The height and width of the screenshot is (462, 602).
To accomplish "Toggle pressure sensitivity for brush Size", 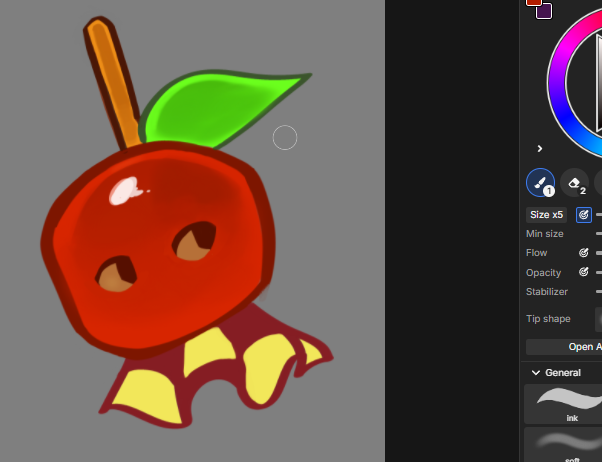I will (584, 215).
